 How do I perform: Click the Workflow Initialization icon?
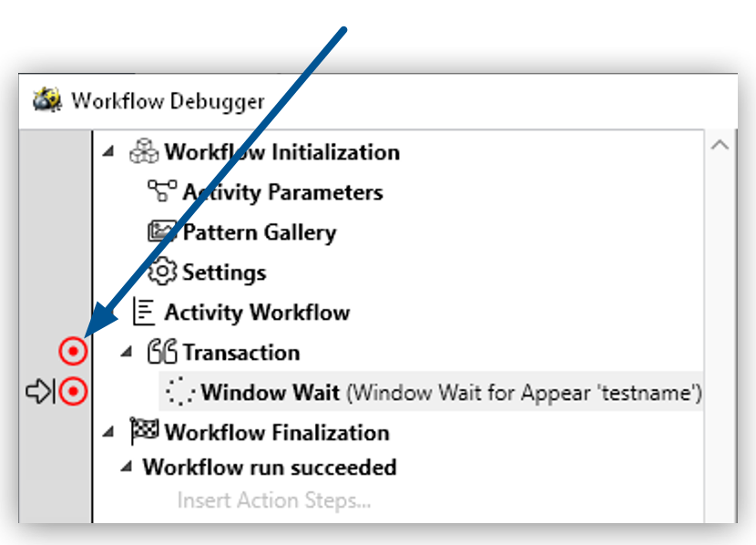(143, 152)
